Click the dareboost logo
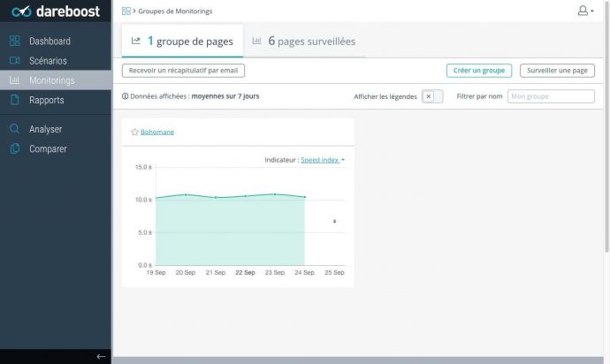The width and height of the screenshot is (610, 364). [x=55, y=11]
